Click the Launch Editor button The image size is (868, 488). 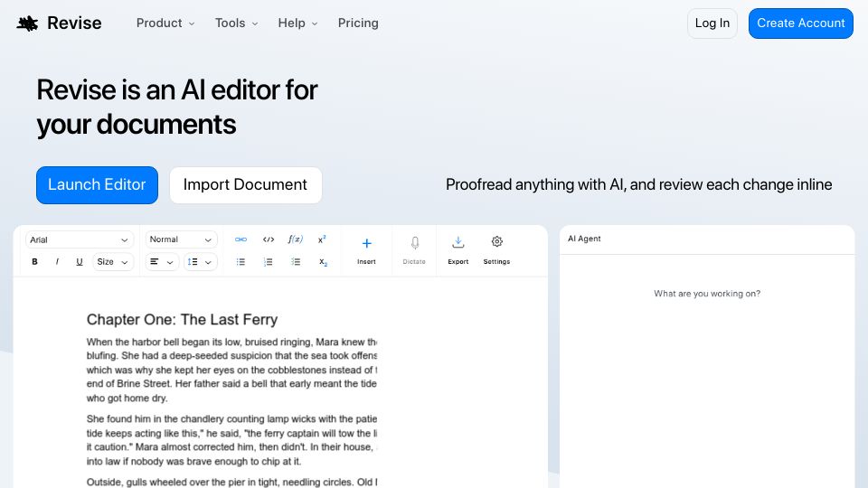pyautogui.click(x=97, y=184)
